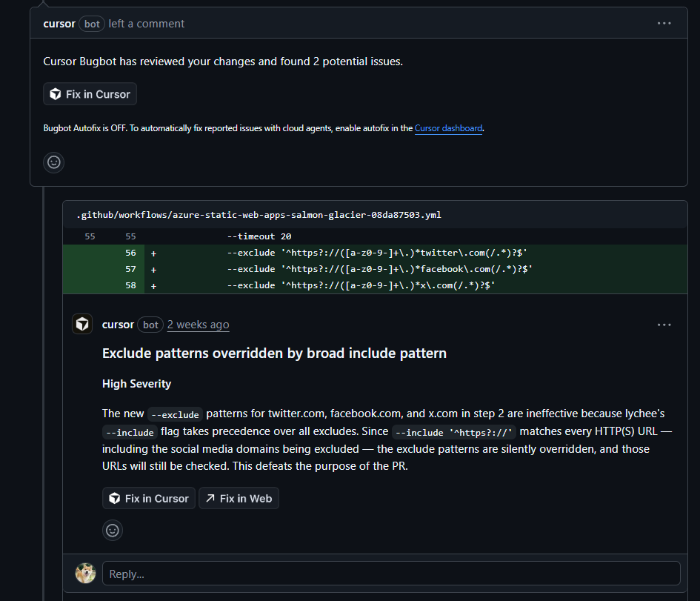Click the cursor username in inline comment
This screenshot has width=700, height=601.
[x=118, y=325]
